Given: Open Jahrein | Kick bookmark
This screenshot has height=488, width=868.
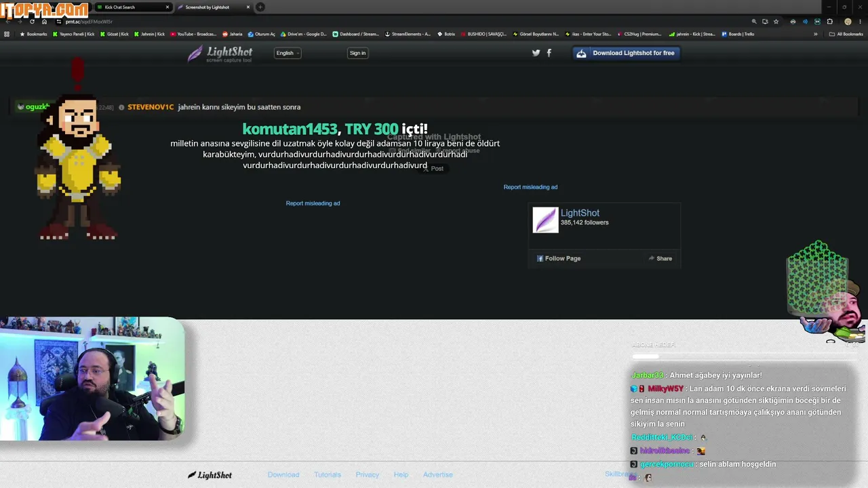Looking at the screenshot, I should click(149, 34).
